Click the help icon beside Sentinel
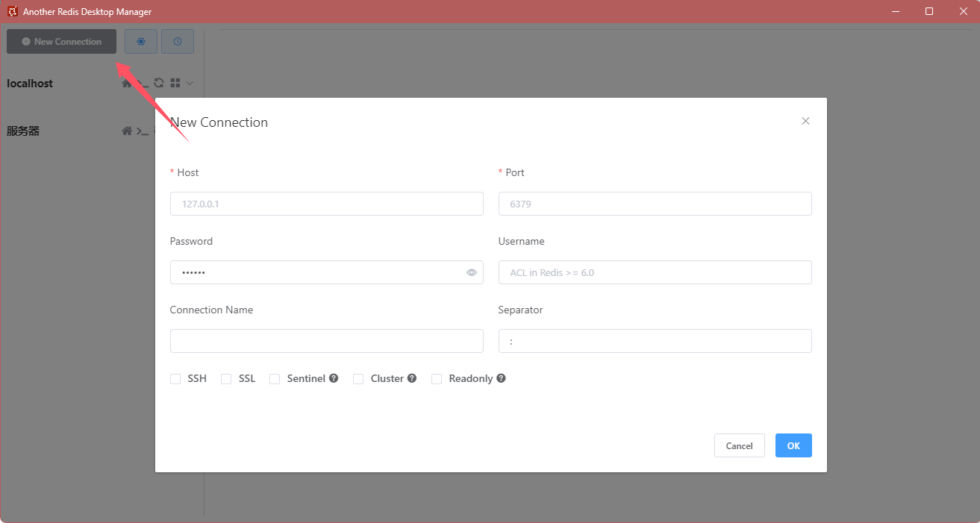This screenshot has height=523, width=980. tap(334, 378)
